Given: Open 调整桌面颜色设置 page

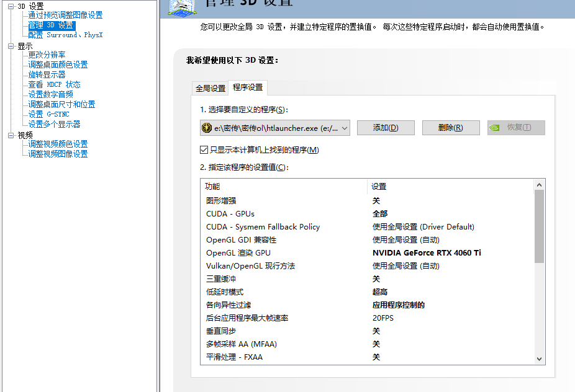Looking at the screenshot, I should [x=58, y=65].
